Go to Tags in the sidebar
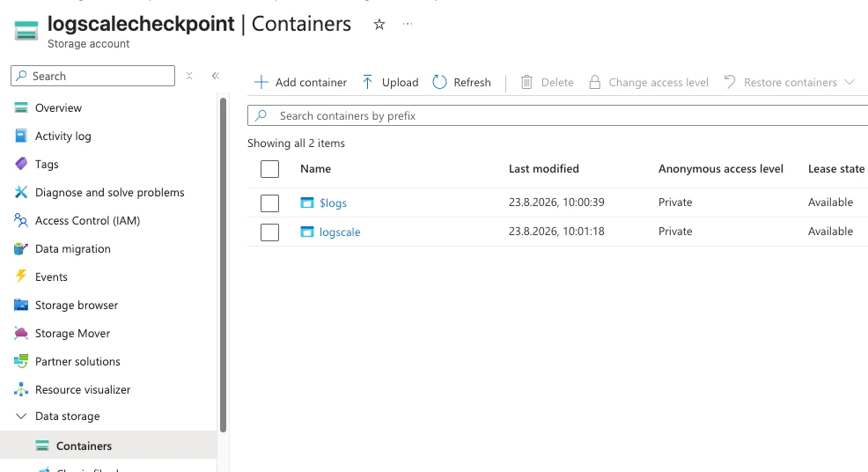Image resolution: width=868 pixels, height=472 pixels. (47, 164)
